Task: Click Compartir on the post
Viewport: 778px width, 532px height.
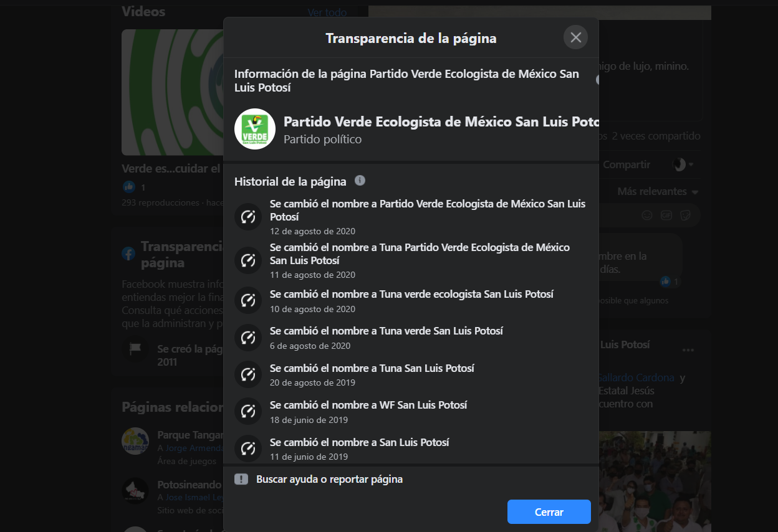Action: click(x=627, y=164)
